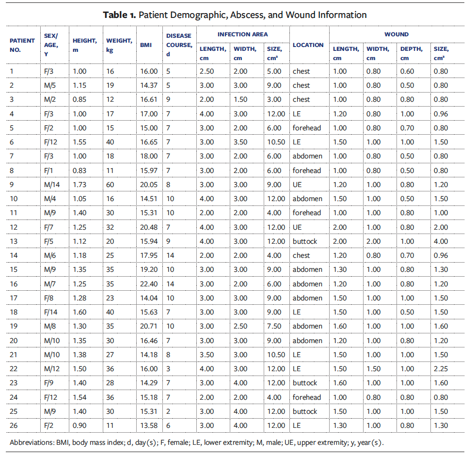Select the buttock location for patient 13

pos(305,241)
